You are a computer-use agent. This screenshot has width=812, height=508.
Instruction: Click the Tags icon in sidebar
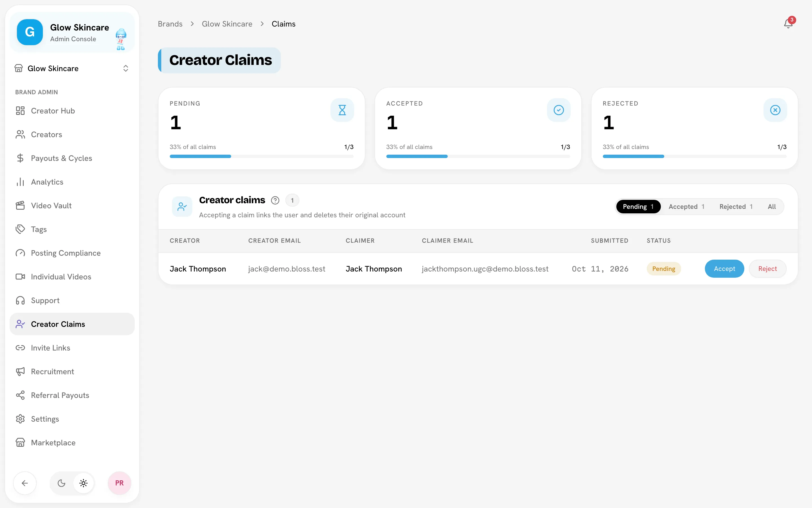click(x=20, y=229)
